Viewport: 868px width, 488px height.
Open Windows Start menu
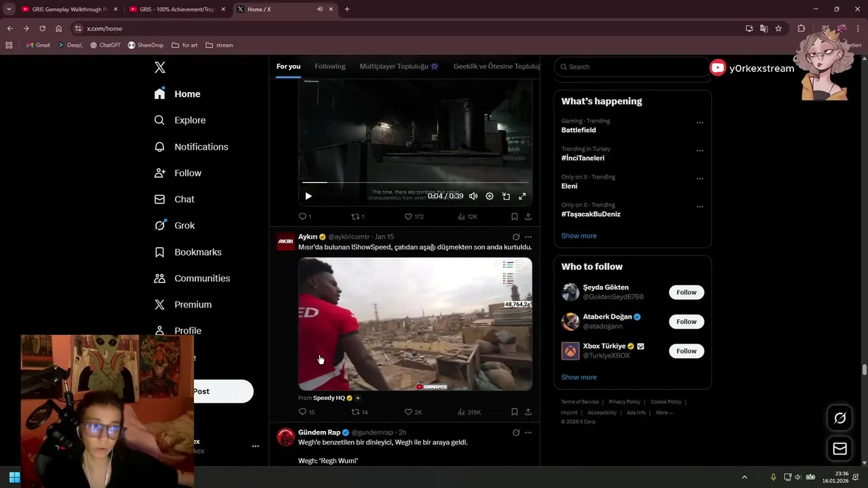[x=14, y=477]
